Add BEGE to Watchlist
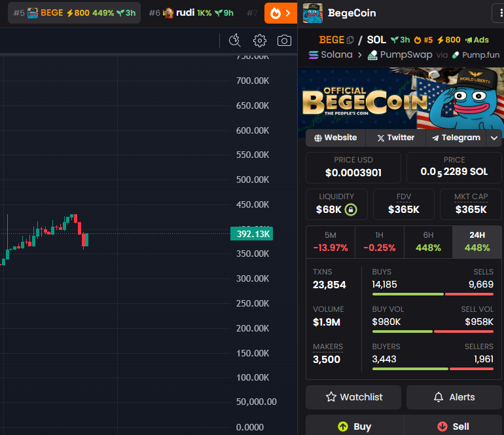504x435 pixels. tap(353, 397)
